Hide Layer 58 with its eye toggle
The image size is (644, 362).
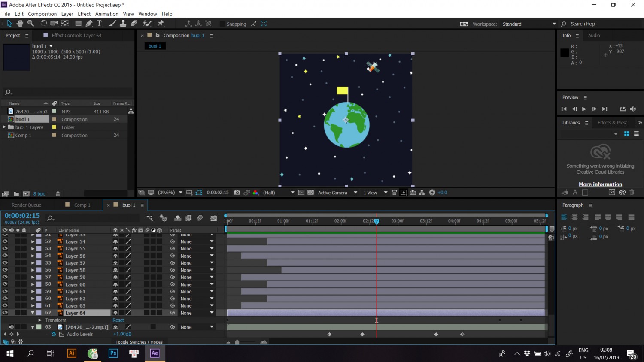[x=5, y=270]
